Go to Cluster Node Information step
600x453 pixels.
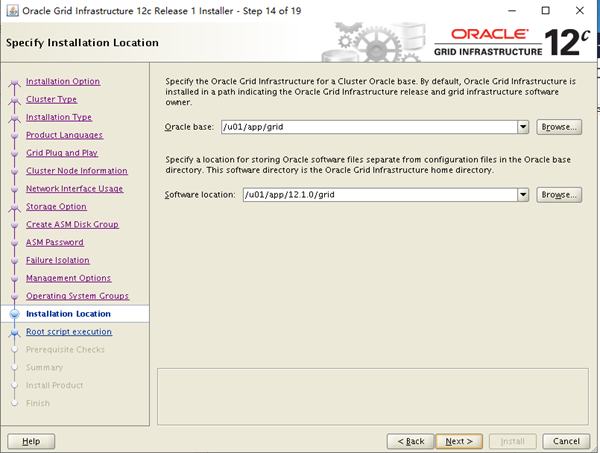77,171
